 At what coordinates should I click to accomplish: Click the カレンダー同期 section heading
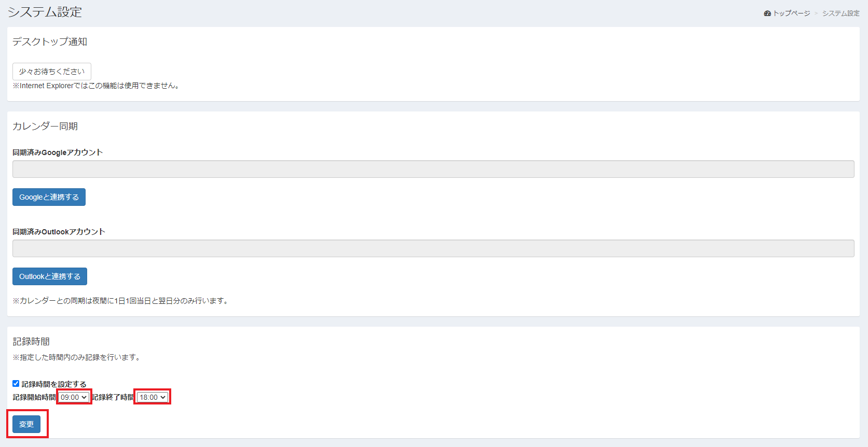pyautogui.click(x=45, y=126)
